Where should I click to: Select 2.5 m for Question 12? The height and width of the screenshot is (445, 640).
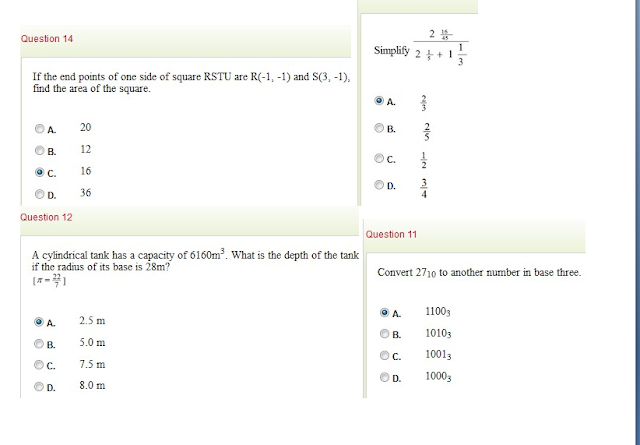click(x=39, y=322)
